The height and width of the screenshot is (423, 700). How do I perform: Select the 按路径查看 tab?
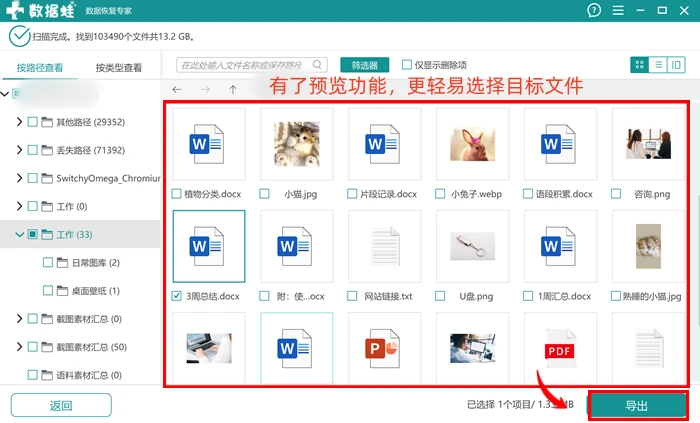click(40, 68)
